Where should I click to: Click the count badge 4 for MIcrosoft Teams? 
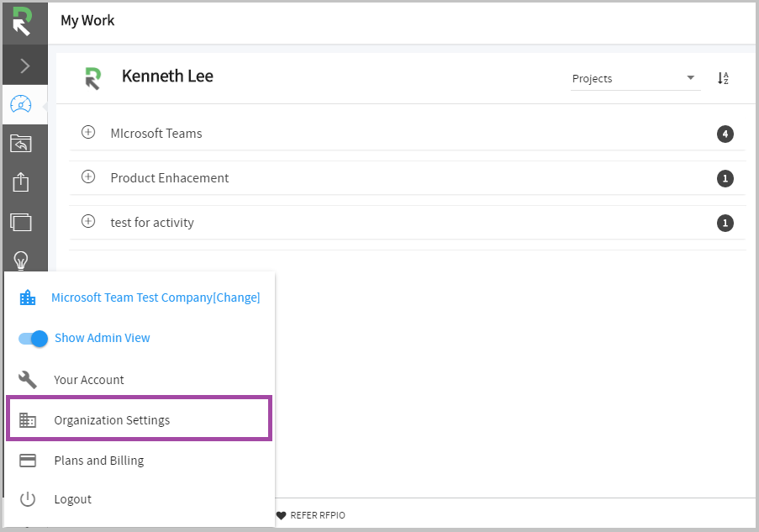[x=725, y=134]
